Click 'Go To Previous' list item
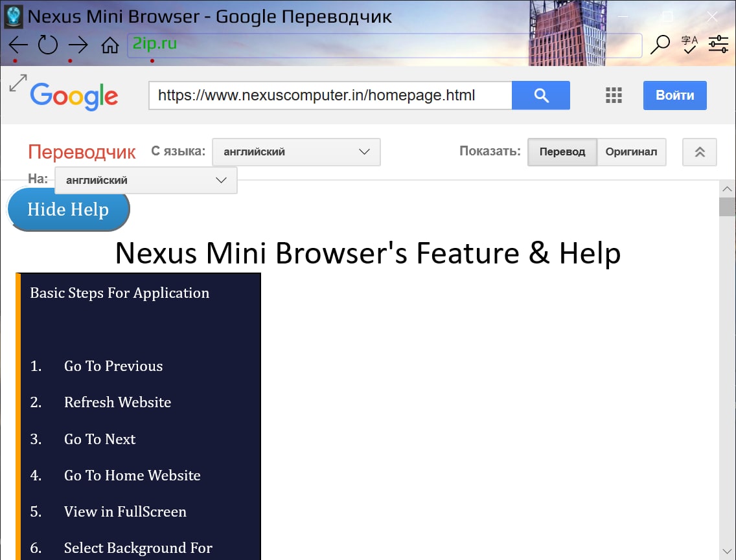Viewport: 736px width, 560px height. (113, 366)
